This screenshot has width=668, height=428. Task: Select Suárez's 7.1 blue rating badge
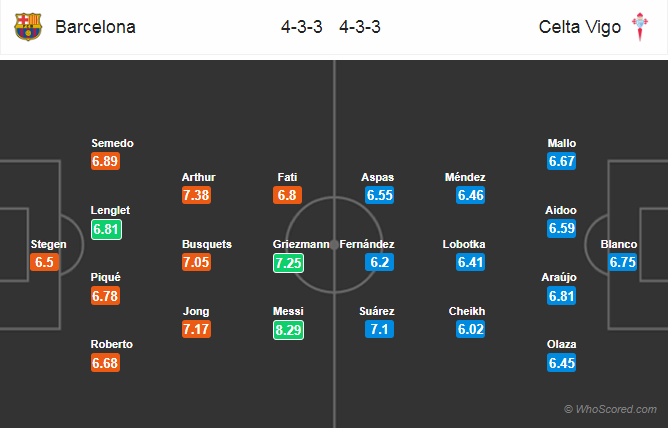click(x=379, y=329)
